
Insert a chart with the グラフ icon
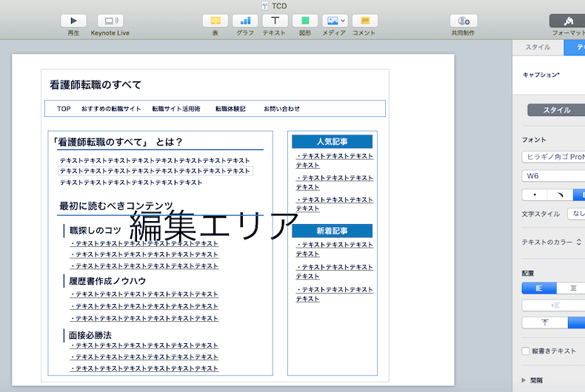coord(245,21)
